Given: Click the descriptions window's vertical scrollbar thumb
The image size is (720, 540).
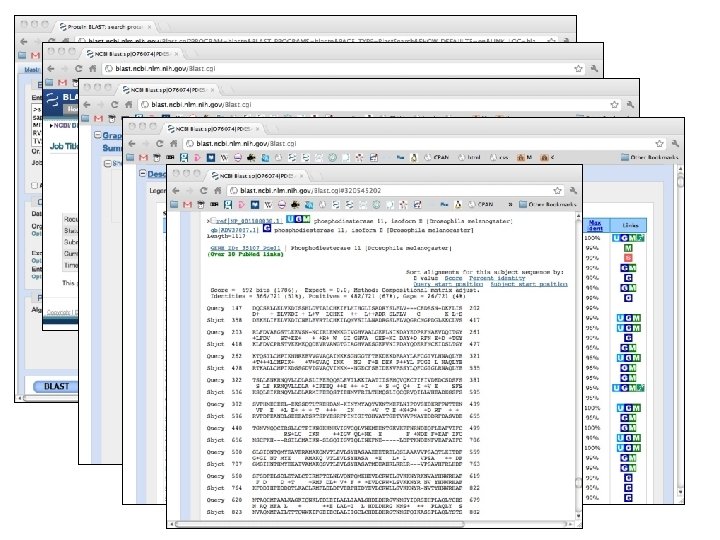Looking at the screenshot, I should [x=680, y=181].
